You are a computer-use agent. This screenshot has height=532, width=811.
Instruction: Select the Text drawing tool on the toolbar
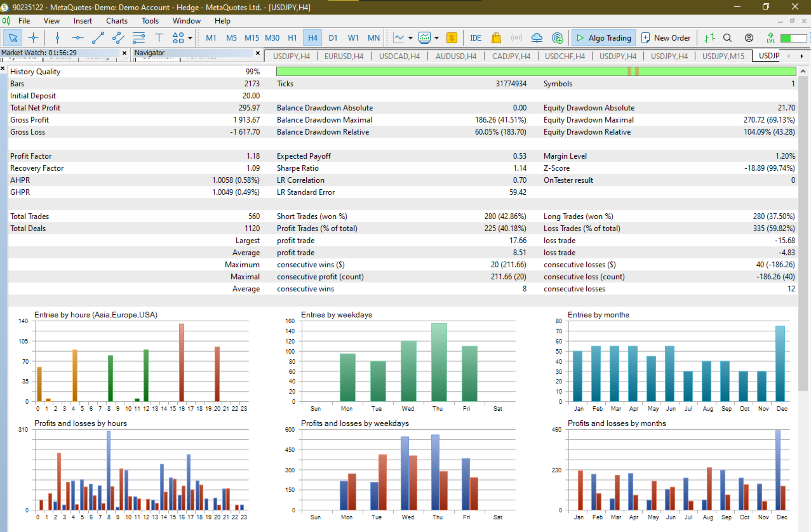[x=158, y=37]
